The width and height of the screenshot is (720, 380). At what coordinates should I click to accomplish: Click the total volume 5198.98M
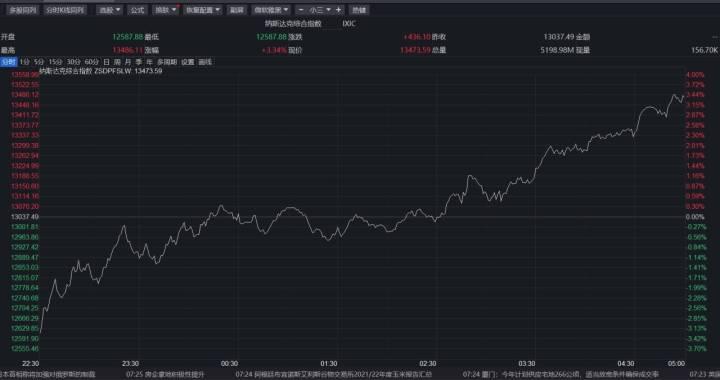point(557,50)
